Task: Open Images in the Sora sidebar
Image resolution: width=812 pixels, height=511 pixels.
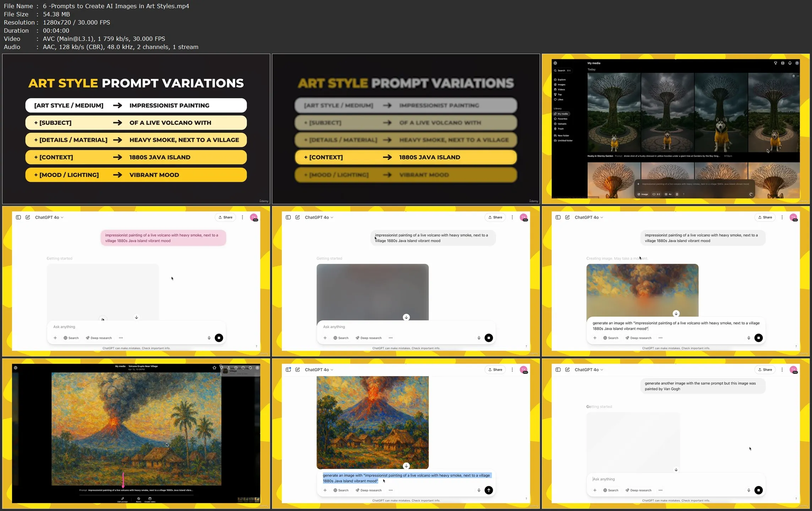Action: click(560, 85)
